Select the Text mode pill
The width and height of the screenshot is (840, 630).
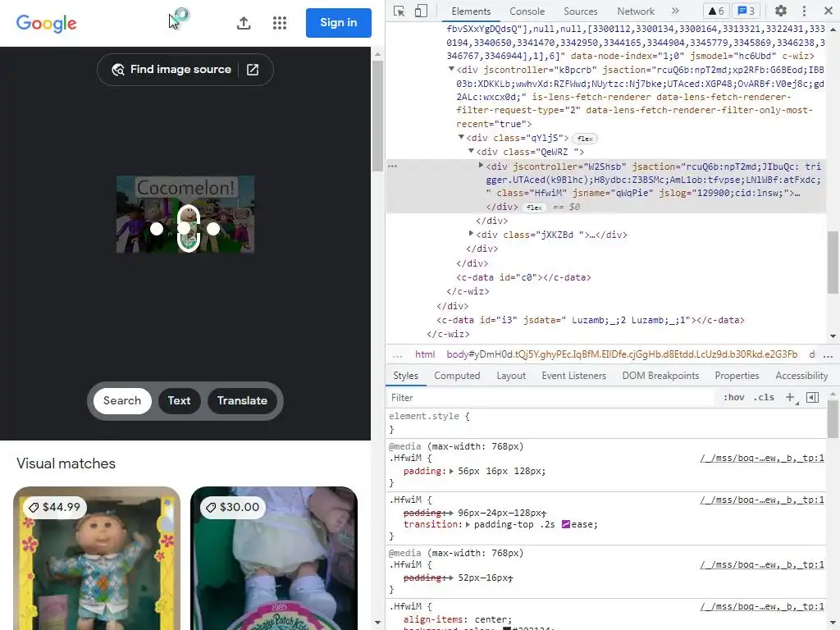[x=179, y=400]
